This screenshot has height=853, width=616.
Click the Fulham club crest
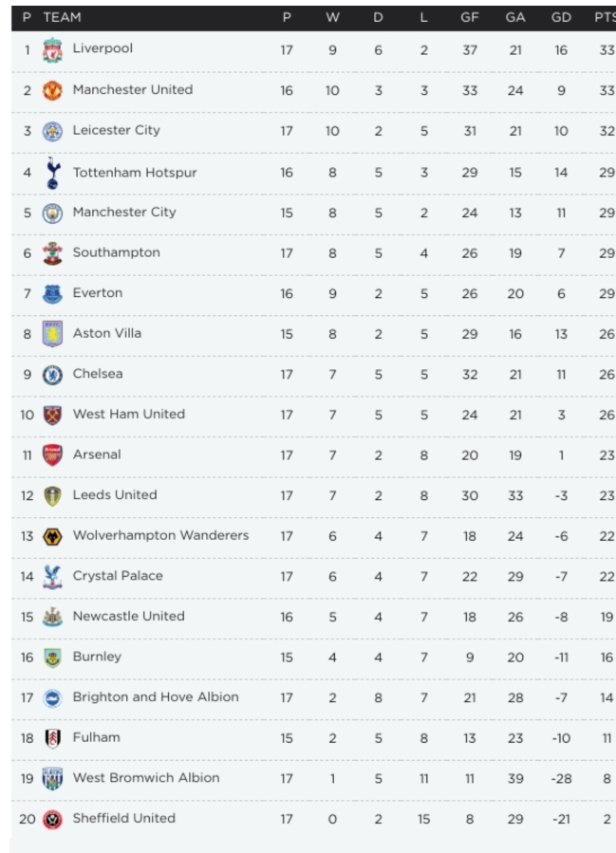click(52, 738)
